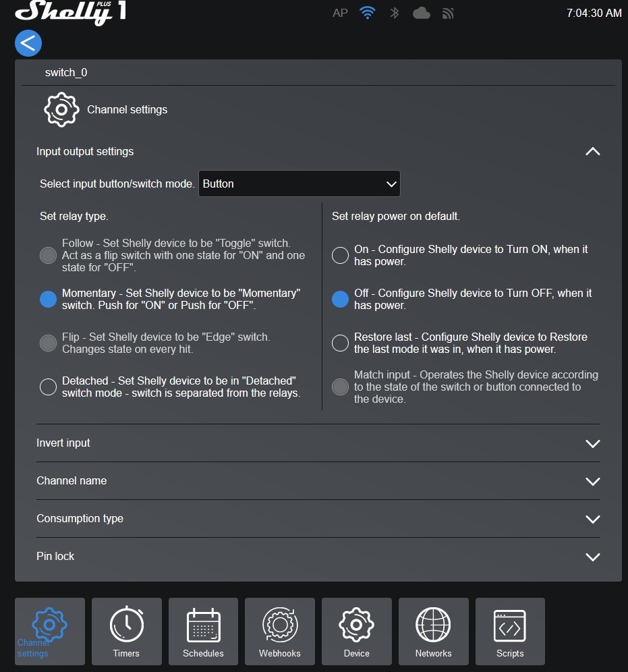628x672 pixels.
Task: Click 'Select input button/switch mode.' label
Action: [x=117, y=184]
